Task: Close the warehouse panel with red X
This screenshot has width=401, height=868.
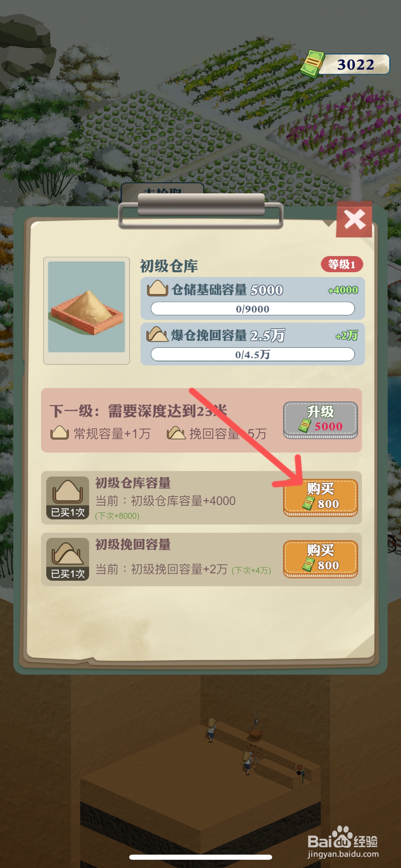Action: [x=354, y=219]
